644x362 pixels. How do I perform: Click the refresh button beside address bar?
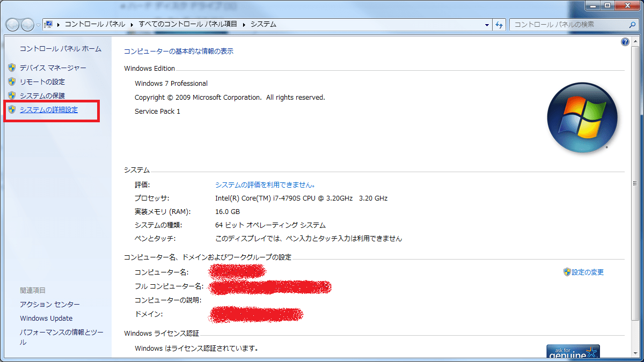pyautogui.click(x=500, y=25)
